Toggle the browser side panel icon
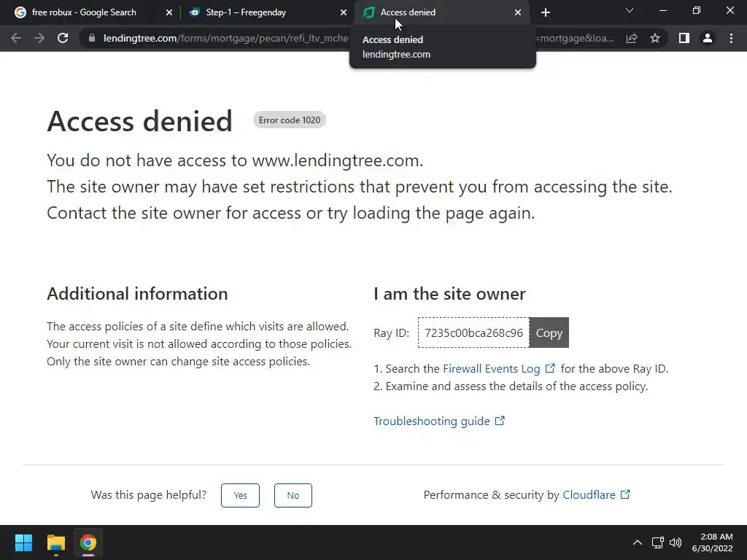This screenshot has width=747, height=560. [x=684, y=38]
